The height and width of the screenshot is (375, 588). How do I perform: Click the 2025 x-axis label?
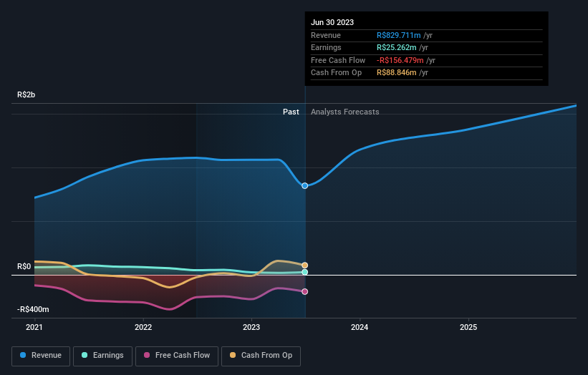click(468, 327)
